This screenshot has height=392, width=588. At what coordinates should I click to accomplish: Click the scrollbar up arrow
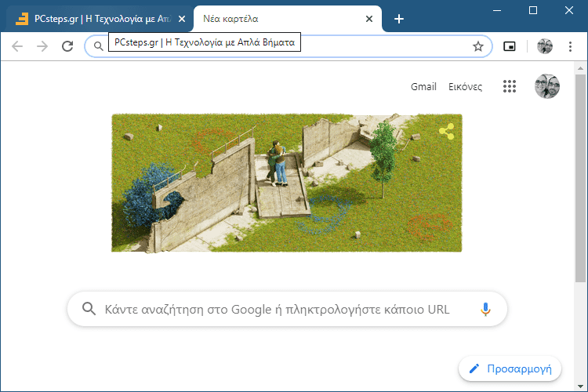[x=580, y=68]
